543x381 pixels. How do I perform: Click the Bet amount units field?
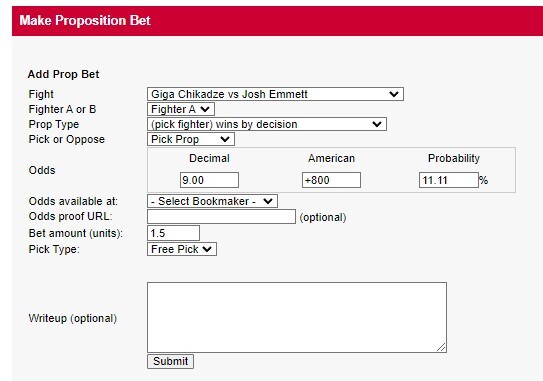coord(173,233)
